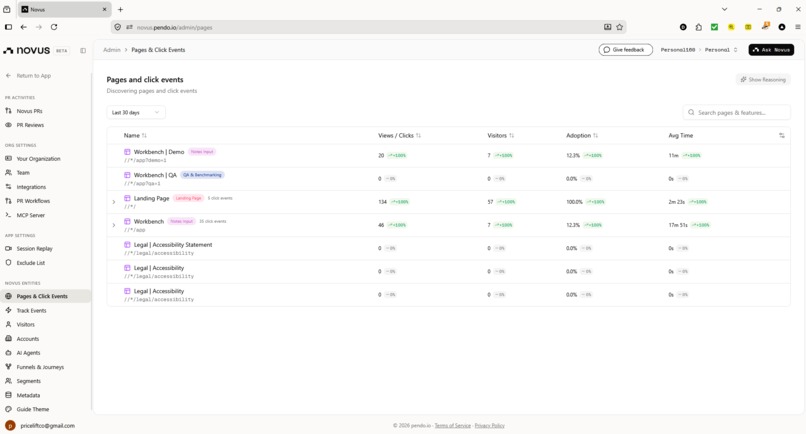Image resolution: width=806 pixels, height=434 pixels.
Task: Click the Give feedback button
Action: click(x=626, y=50)
